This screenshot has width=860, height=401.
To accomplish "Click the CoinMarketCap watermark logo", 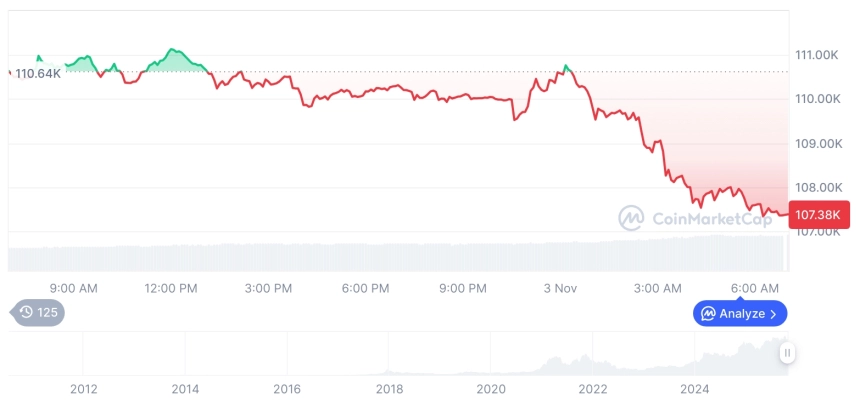I will click(x=630, y=217).
